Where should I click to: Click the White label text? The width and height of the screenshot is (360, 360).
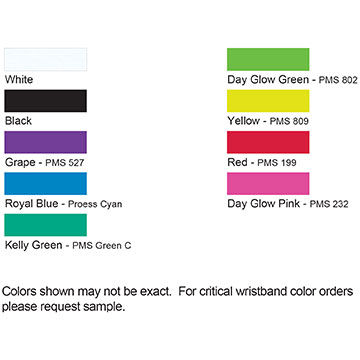click(x=19, y=80)
